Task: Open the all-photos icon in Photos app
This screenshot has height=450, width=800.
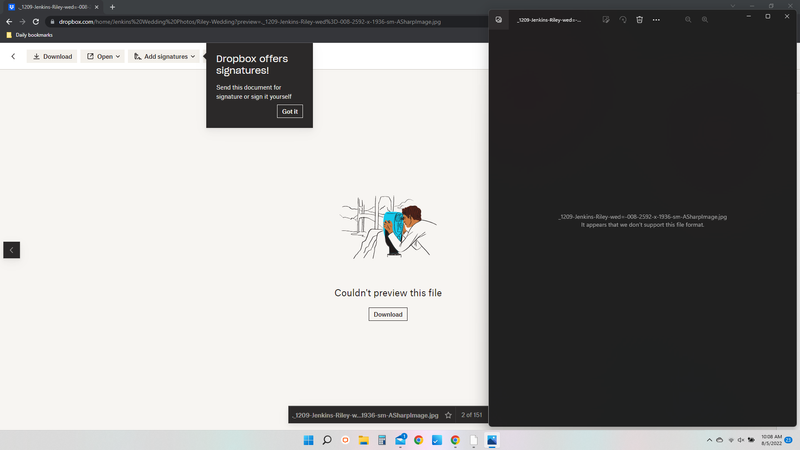Action: point(498,20)
